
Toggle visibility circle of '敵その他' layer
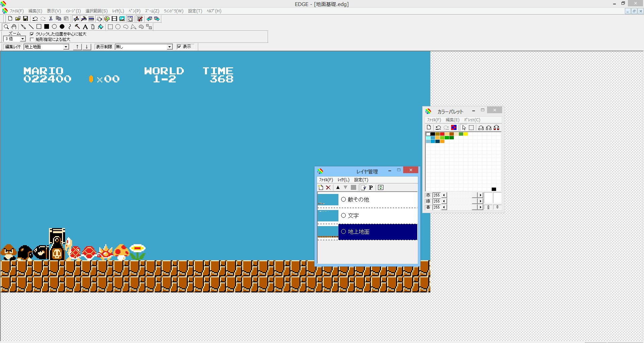343,199
